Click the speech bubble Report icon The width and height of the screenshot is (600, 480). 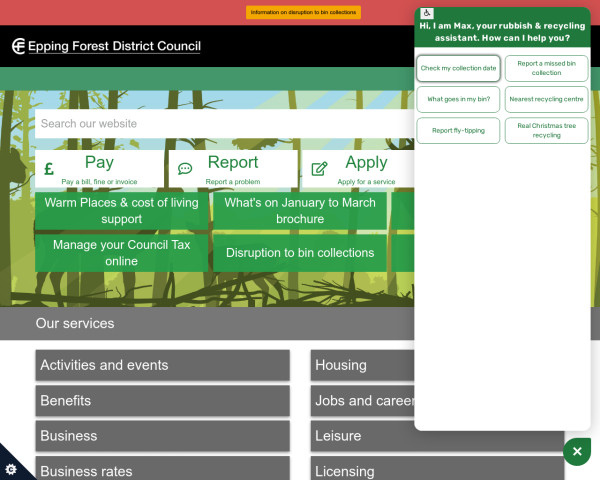185,169
